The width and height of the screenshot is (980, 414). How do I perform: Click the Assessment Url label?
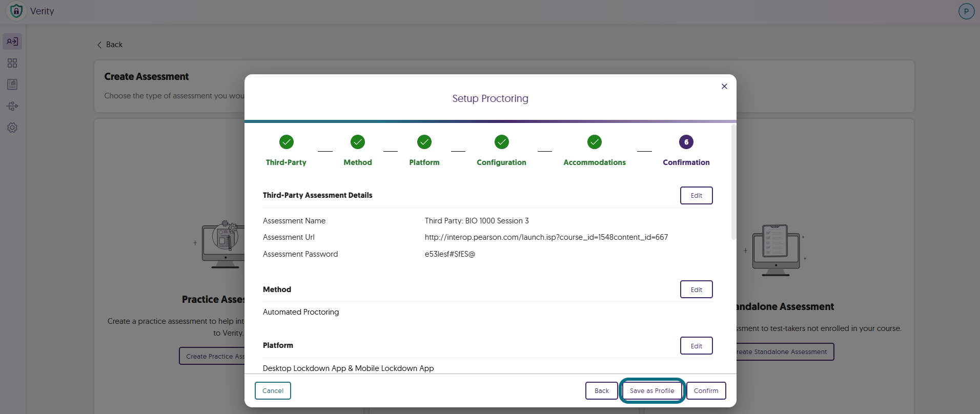[289, 237]
